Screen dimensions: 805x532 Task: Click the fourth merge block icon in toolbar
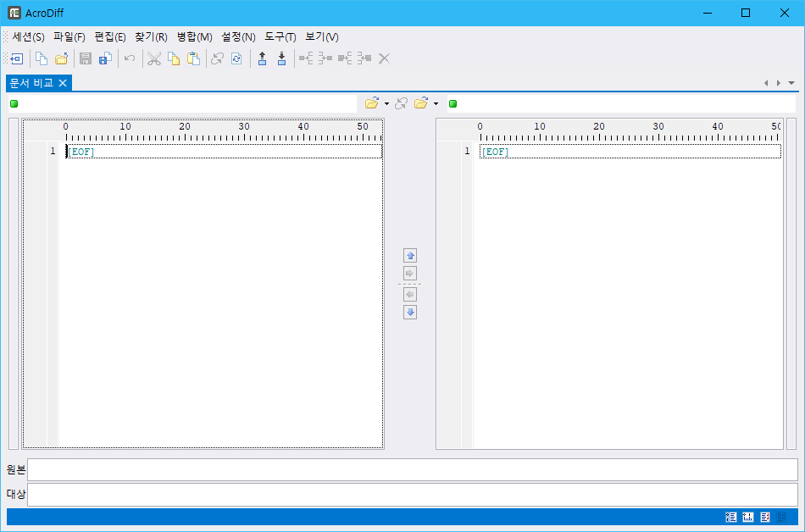364,58
